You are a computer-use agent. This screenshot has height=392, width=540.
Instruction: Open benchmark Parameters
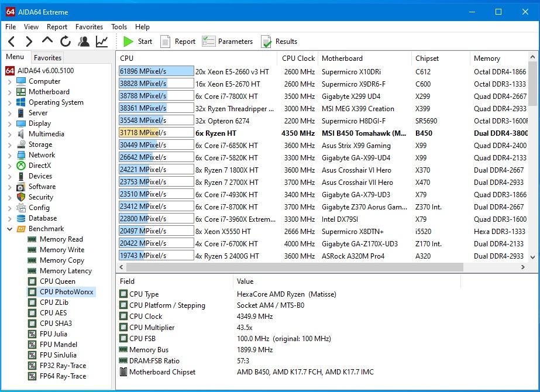(228, 42)
